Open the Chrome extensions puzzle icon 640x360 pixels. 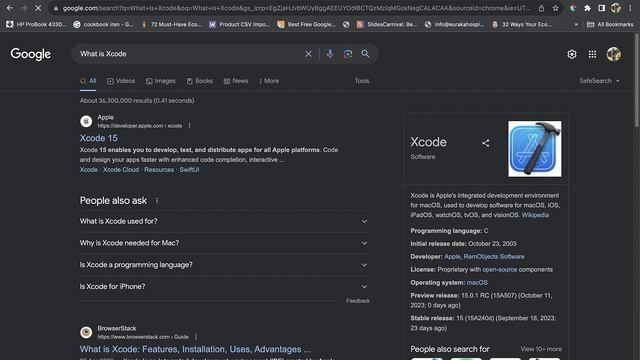click(587, 8)
